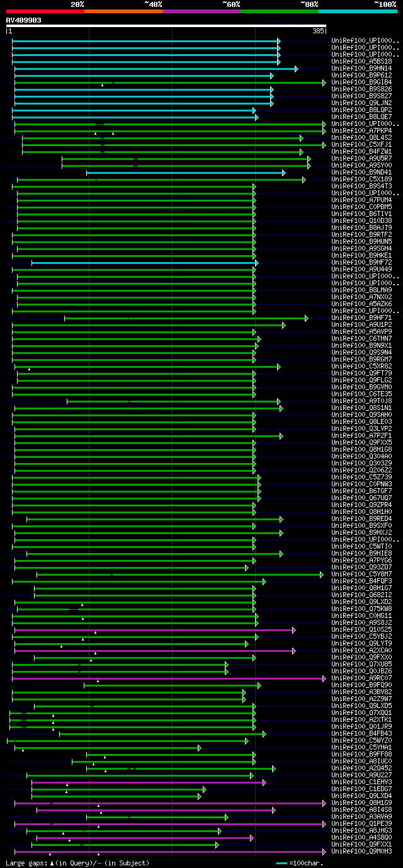Select label UniRef100_B6TIV1

pyautogui.click(x=363, y=214)
